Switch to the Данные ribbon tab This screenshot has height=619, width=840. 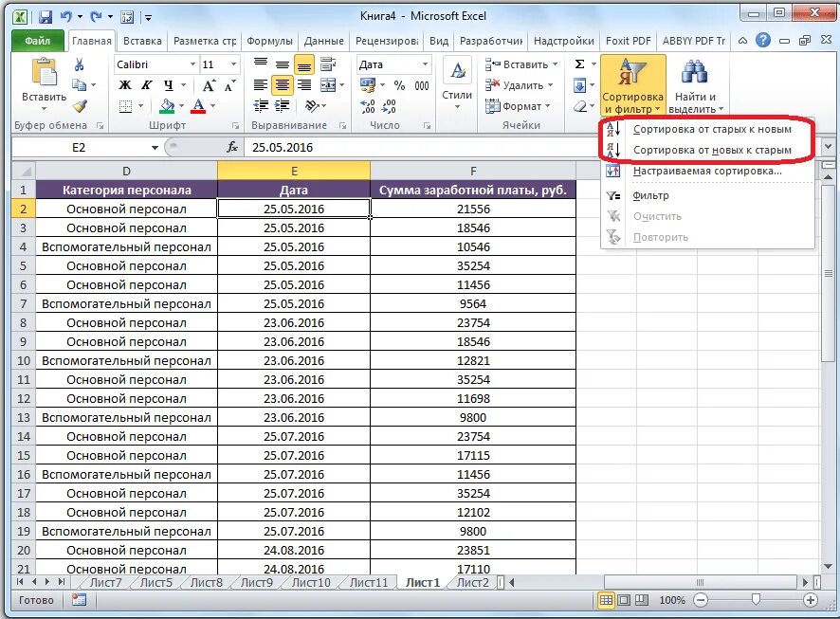pos(324,41)
